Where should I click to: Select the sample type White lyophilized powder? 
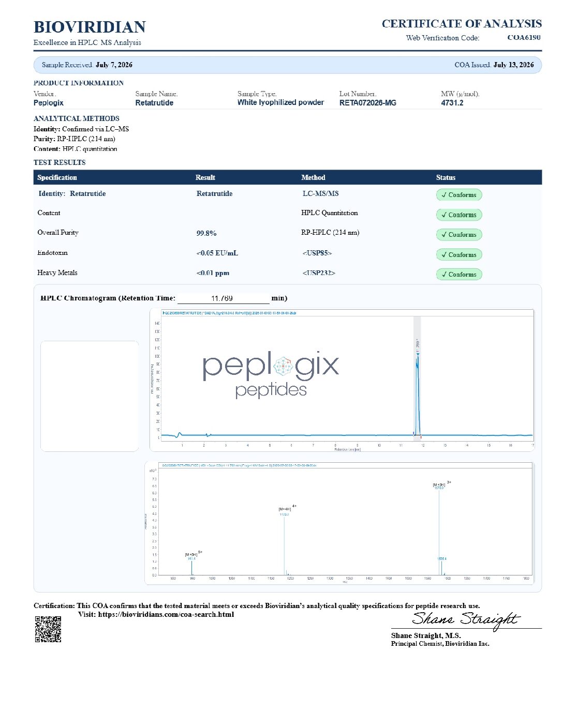(x=280, y=102)
